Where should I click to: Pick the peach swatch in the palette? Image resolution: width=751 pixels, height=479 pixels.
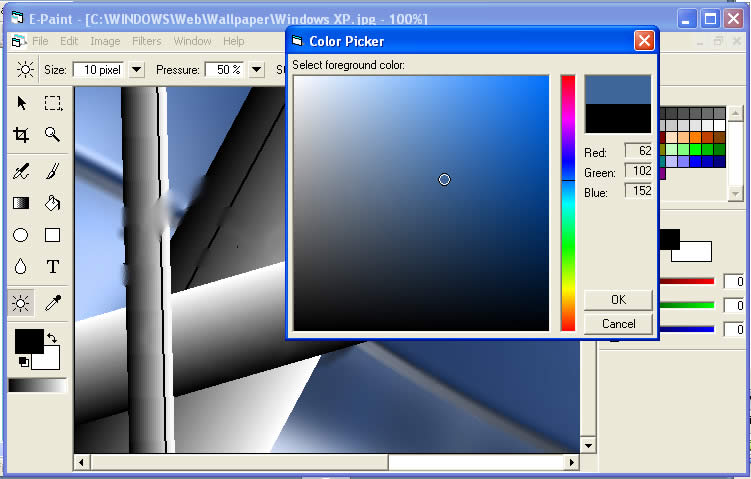coord(672,137)
